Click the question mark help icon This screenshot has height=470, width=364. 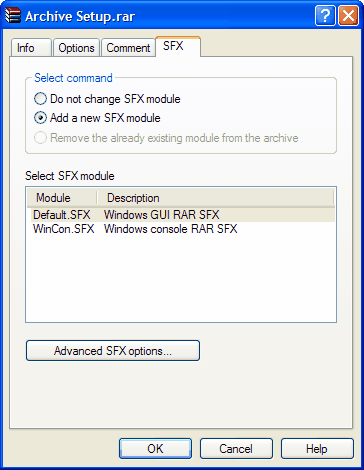click(325, 15)
